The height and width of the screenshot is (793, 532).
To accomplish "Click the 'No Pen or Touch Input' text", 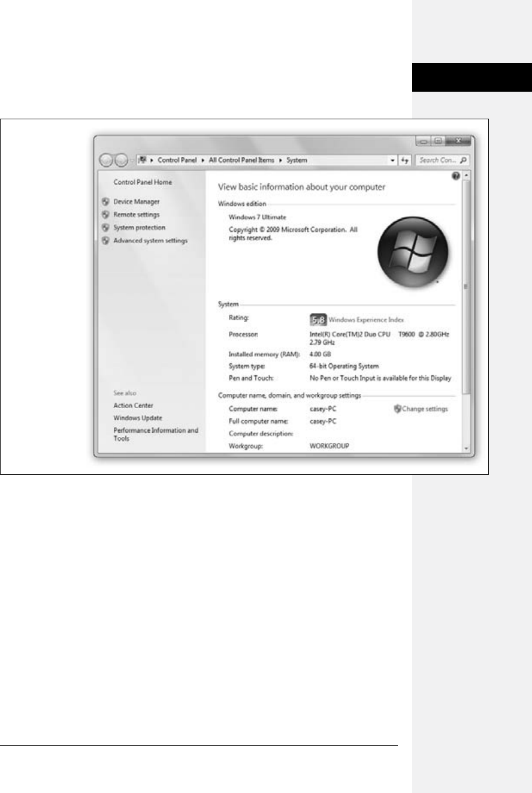I will (x=380, y=378).
